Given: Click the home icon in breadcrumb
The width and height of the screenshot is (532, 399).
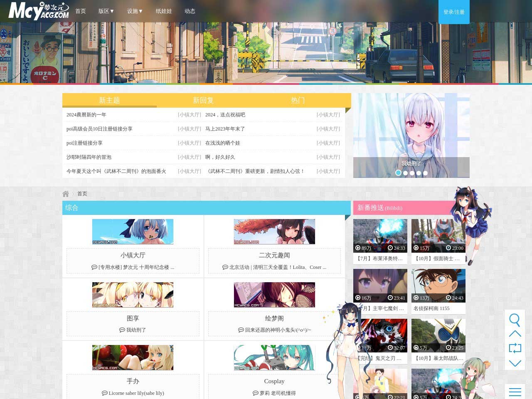Looking at the screenshot, I should coord(66,194).
